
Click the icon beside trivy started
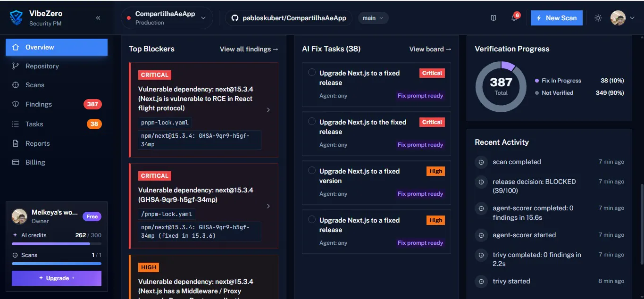click(481, 281)
